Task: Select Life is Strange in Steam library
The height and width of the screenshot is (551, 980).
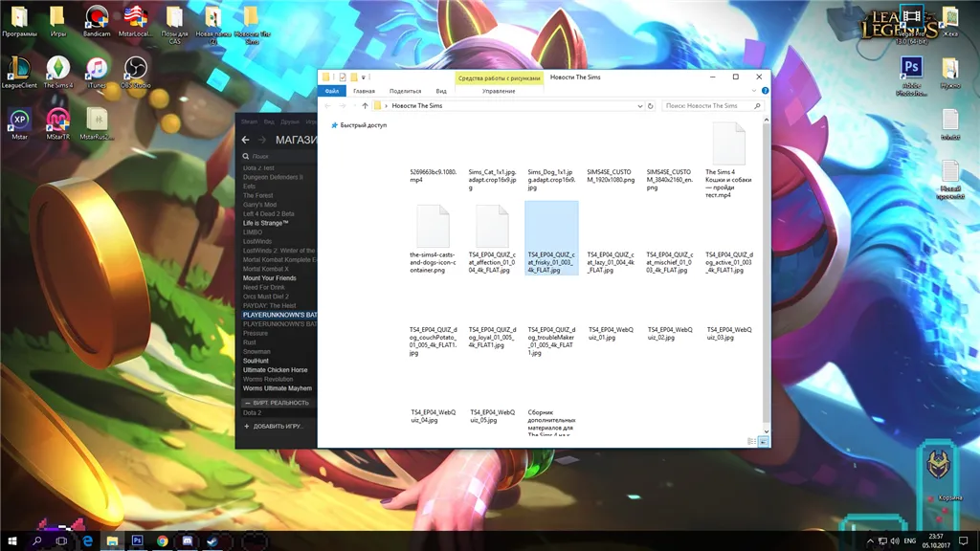Action: point(266,223)
